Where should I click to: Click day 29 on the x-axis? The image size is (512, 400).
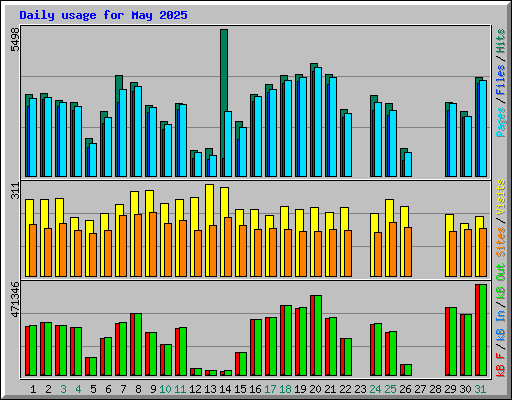pyautogui.click(x=450, y=389)
